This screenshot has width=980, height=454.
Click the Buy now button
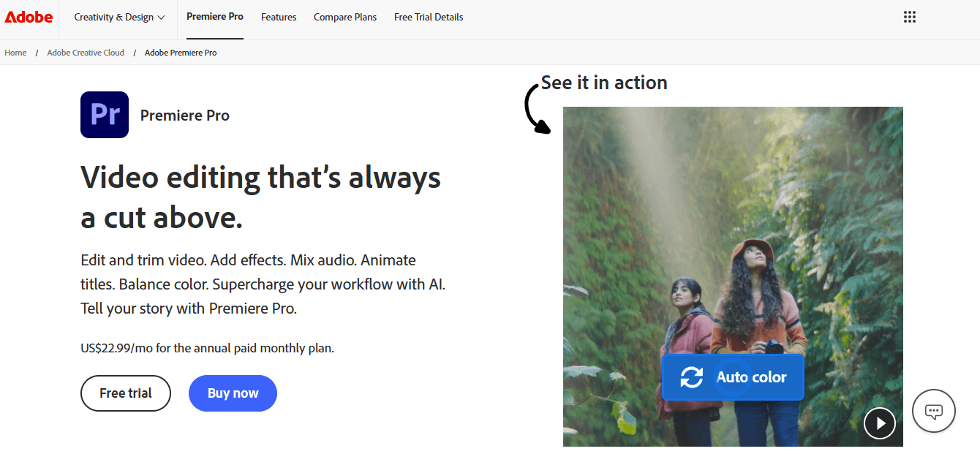coord(233,393)
